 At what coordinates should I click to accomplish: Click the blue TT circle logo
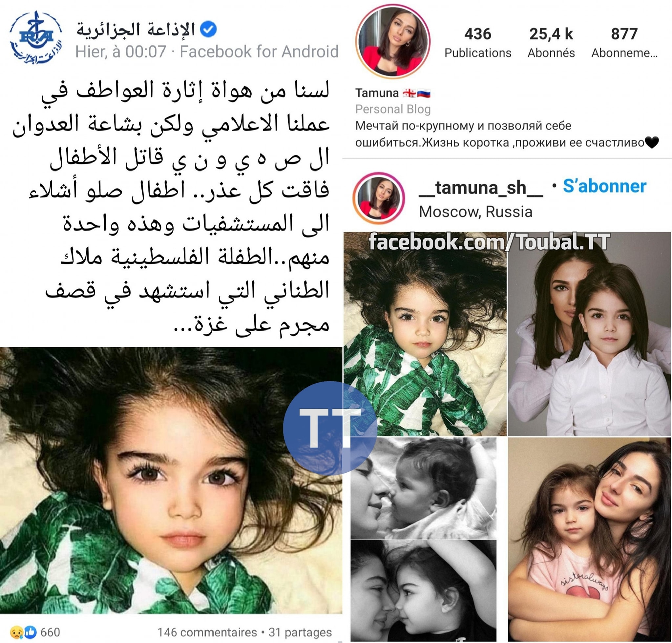[x=330, y=428]
